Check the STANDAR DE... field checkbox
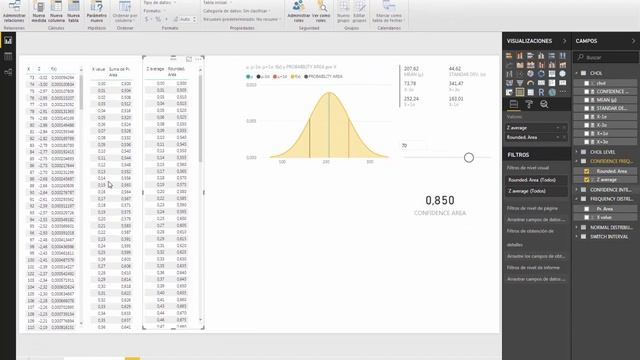Viewport: 640px width, 360px height. coord(587,108)
